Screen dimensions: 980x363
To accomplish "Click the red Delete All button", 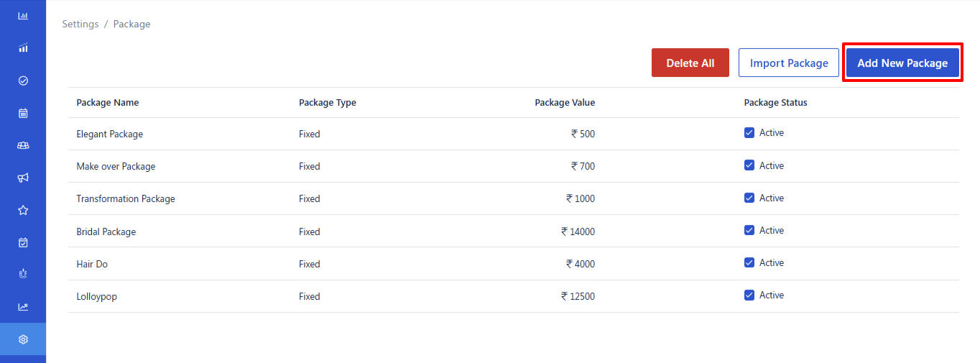I will [x=690, y=63].
